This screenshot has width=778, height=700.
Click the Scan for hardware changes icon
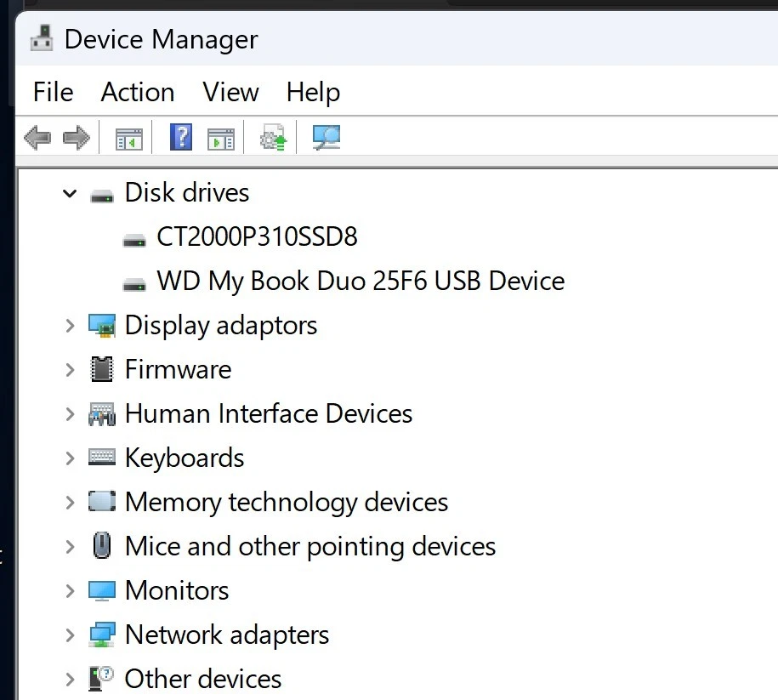(272, 137)
